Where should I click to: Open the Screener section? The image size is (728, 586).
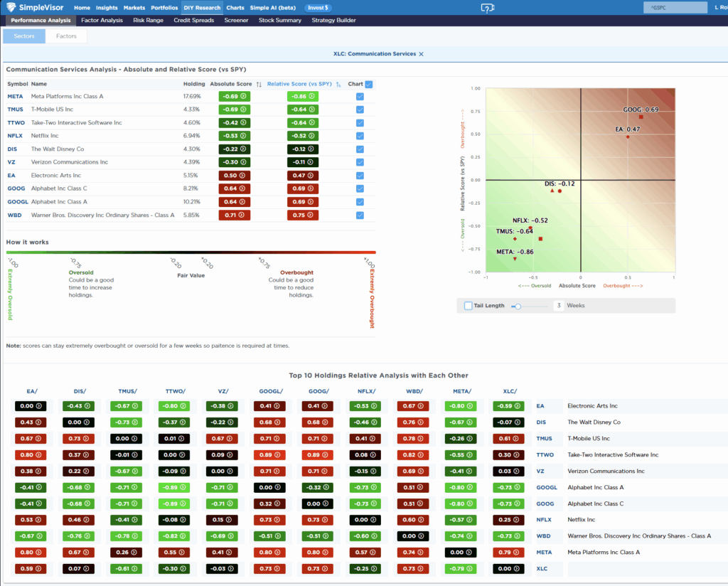click(x=235, y=21)
